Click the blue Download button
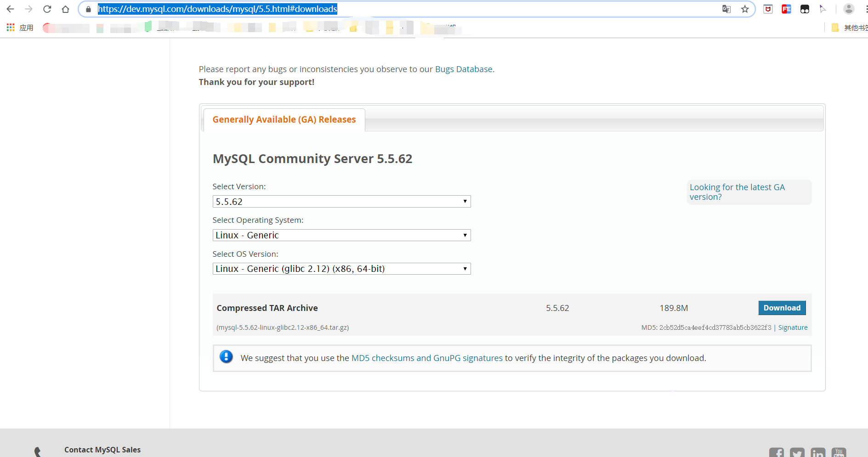Viewport: 868px width, 457px height. pyautogui.click(x=782, y=308)
